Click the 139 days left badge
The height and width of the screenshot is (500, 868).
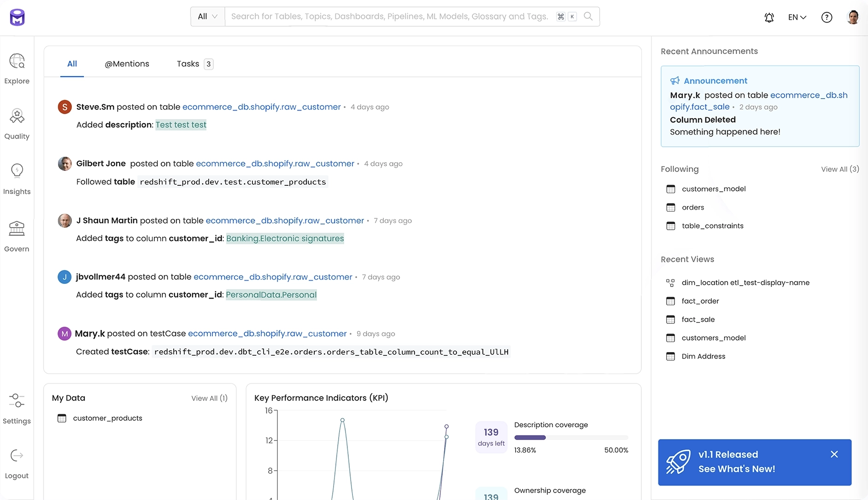491,437
